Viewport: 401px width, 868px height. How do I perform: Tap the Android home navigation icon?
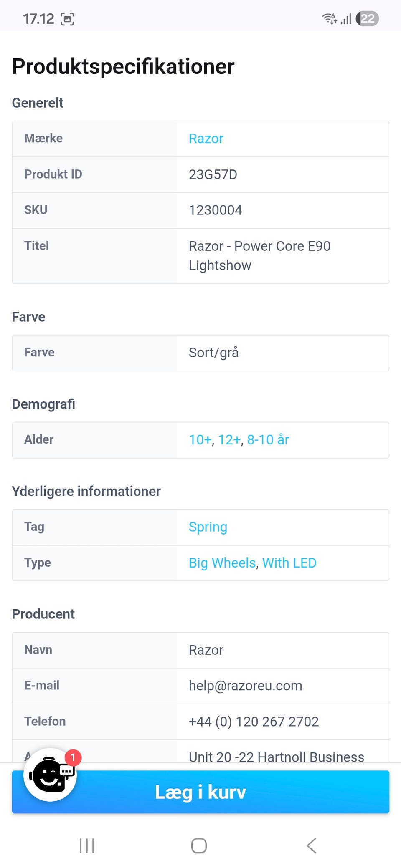pos(199,845)
